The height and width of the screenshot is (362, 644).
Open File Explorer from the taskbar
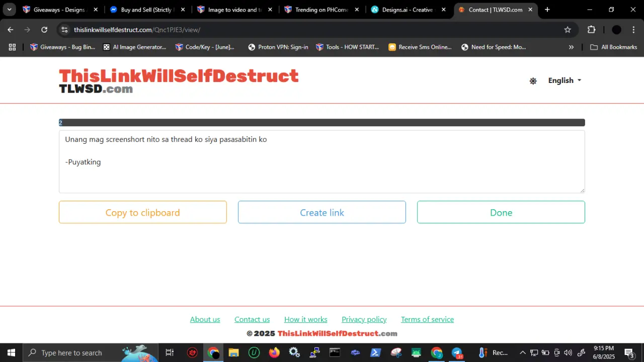pyautogui.click(x=233, y=352)
